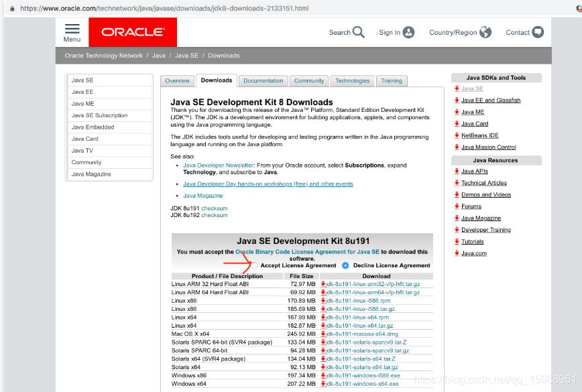
Task: Open Java Card link in Java SDKs and Tools
Action: (475, 124)
